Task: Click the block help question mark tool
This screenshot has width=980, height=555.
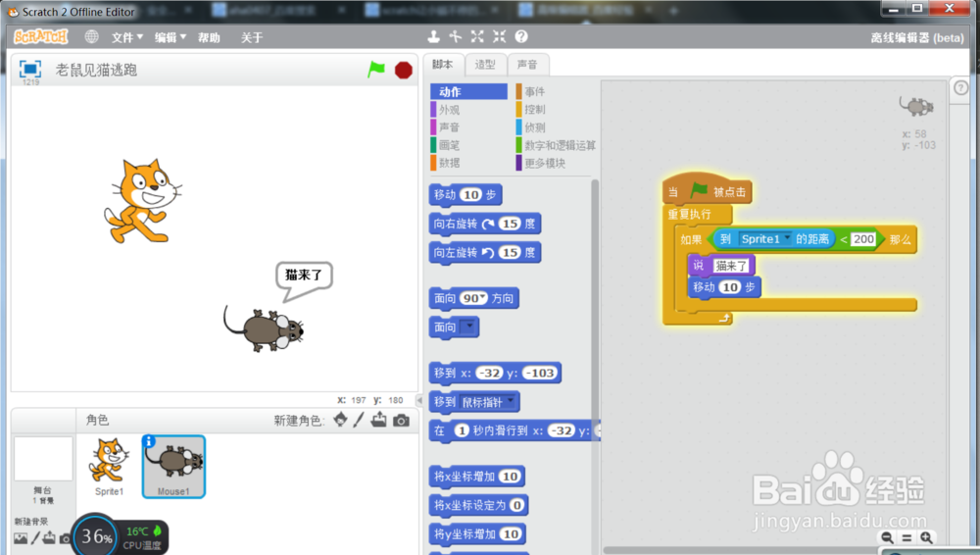Action: click(521, 37)
